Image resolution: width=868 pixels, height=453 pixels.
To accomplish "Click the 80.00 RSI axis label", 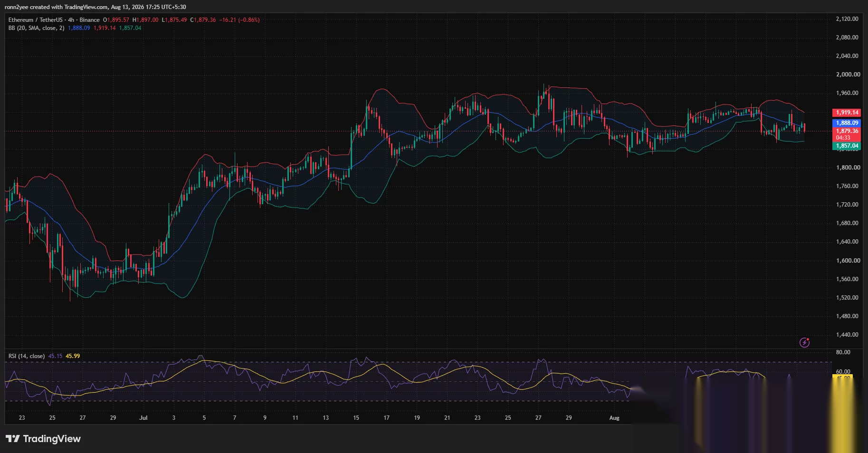I will tap(843, 352).
